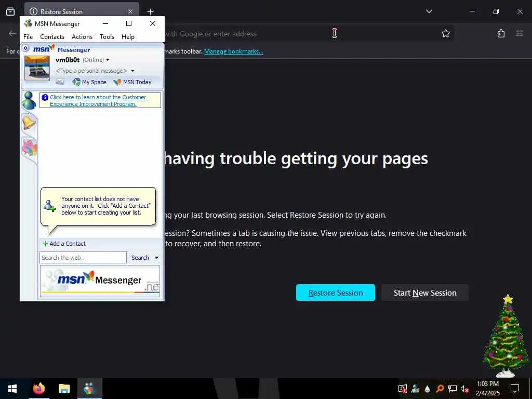532x399 pixels.
Task: Open the Actions menu
Action: [82, 37]
